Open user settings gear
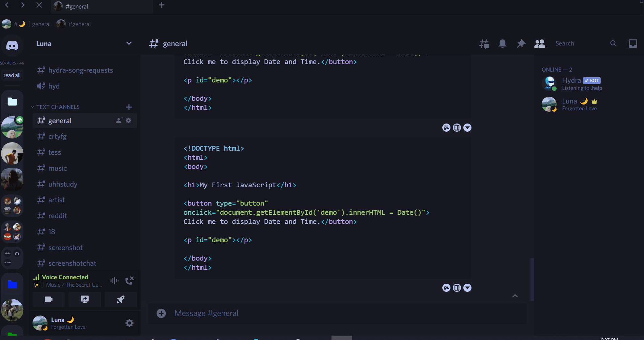Viewport: 644px width, 340px height. (x=129, y=323)
